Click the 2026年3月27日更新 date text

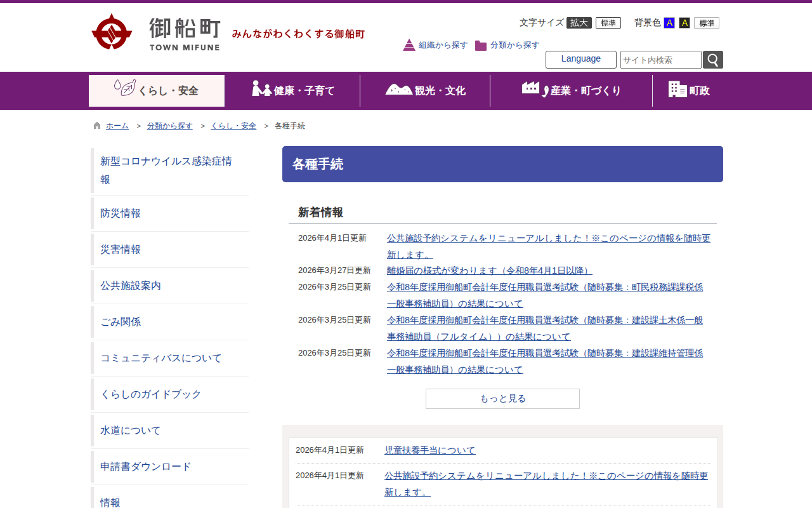(334, 271)
